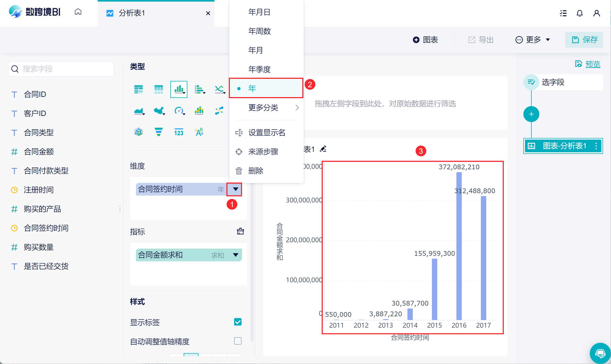
Task: Select the 123 indicator card chart type
Action: coord(179,132)
